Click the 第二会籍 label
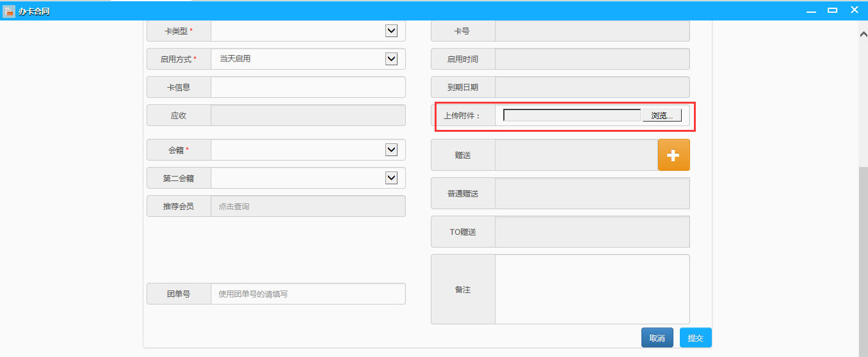 [x=179, y=178]
